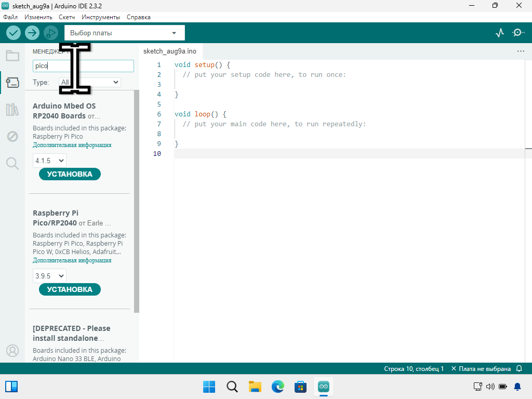Viewport: 532px width, 399px height.
Task: Open version 3.9.5 dropdown for Pico/RP2040
Action: [x=49, y=276]
